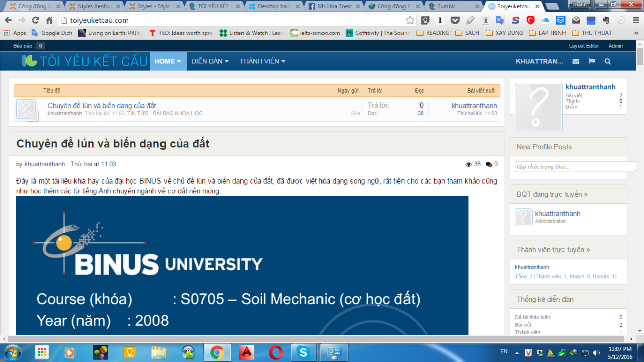The height and width of the screenshot is (362, 644).
Task: Open the READING bookmarks folder
Action: [x=433, y=33]
